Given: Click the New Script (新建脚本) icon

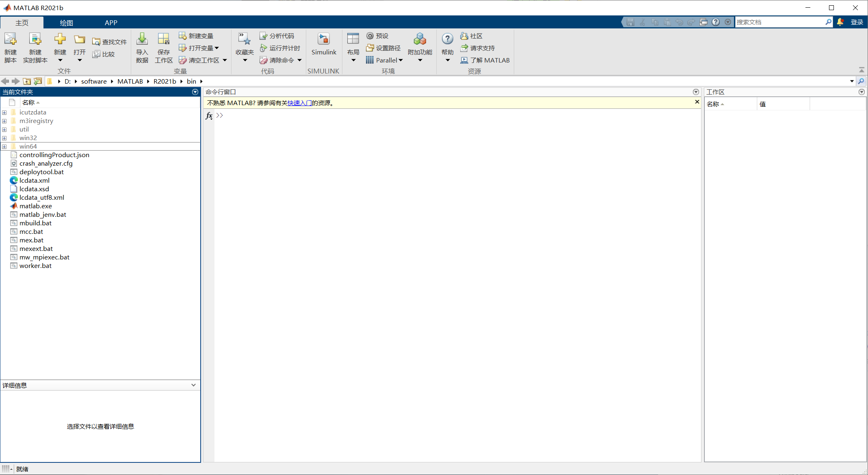Looking at the screenshot, I should 11,39.
